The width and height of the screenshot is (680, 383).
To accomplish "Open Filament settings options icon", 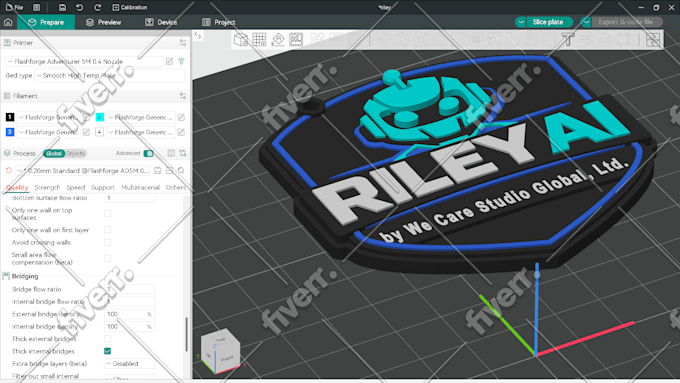I will click(183, 96).
